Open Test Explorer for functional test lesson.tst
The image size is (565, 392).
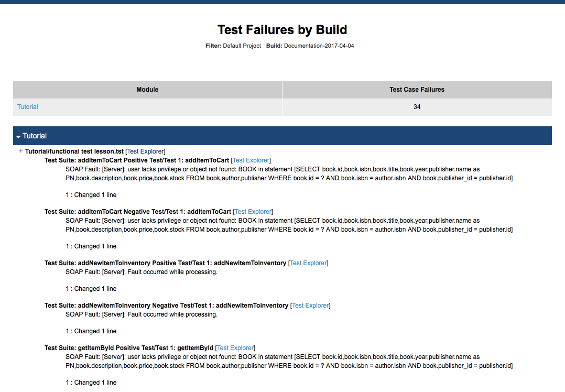pos(146,151)
